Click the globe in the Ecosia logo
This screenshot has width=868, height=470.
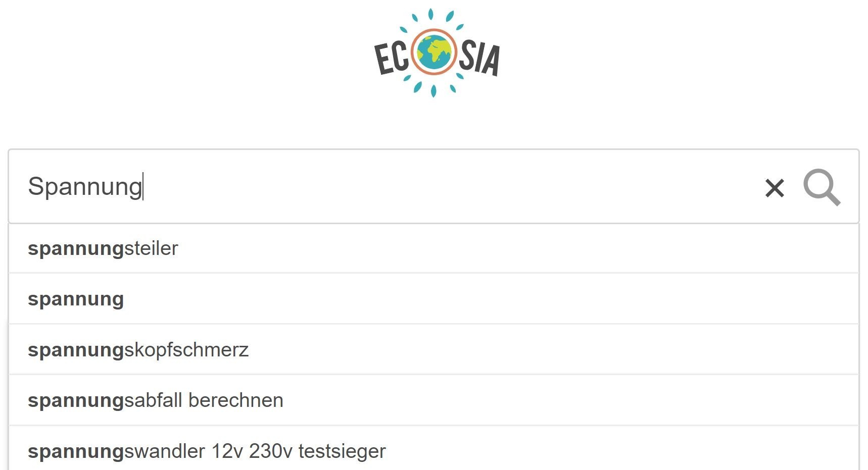[x=434, y=52]
